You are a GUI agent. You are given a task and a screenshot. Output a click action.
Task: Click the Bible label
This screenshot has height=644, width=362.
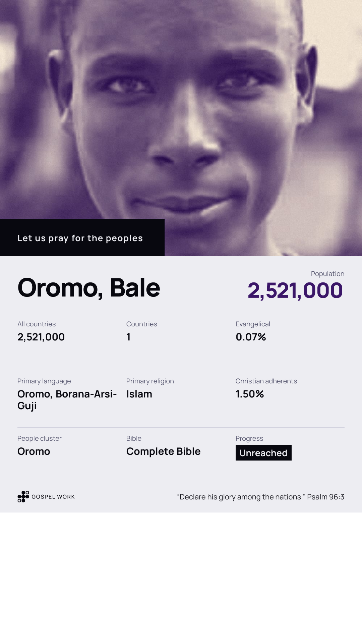134,438
